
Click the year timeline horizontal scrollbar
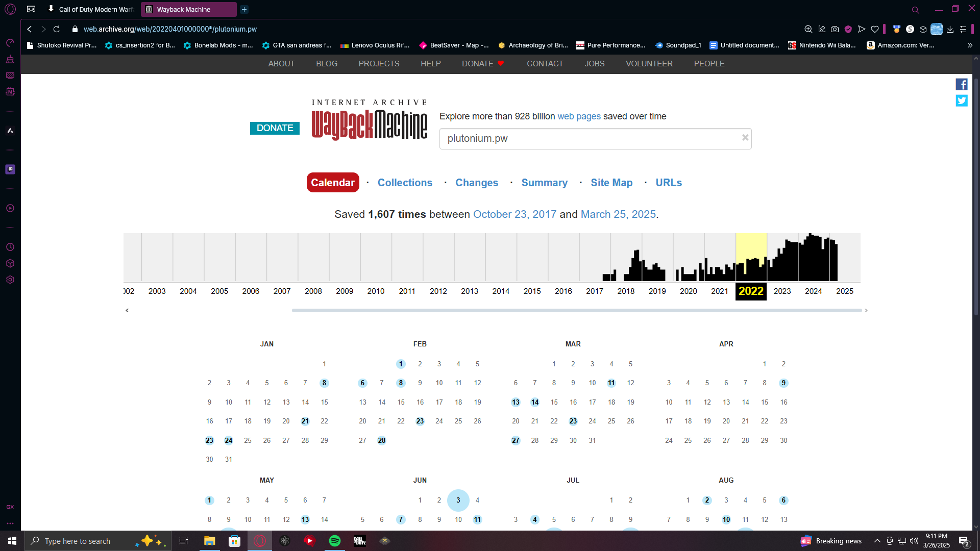(x=576, y=310)
